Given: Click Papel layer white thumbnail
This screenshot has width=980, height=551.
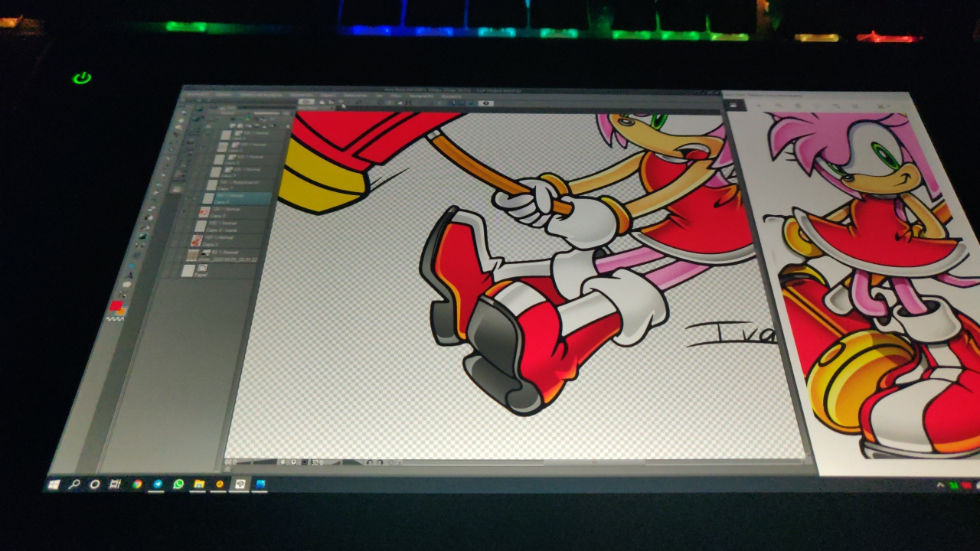Looking at the screenshot, I should [x=188, y=271].
